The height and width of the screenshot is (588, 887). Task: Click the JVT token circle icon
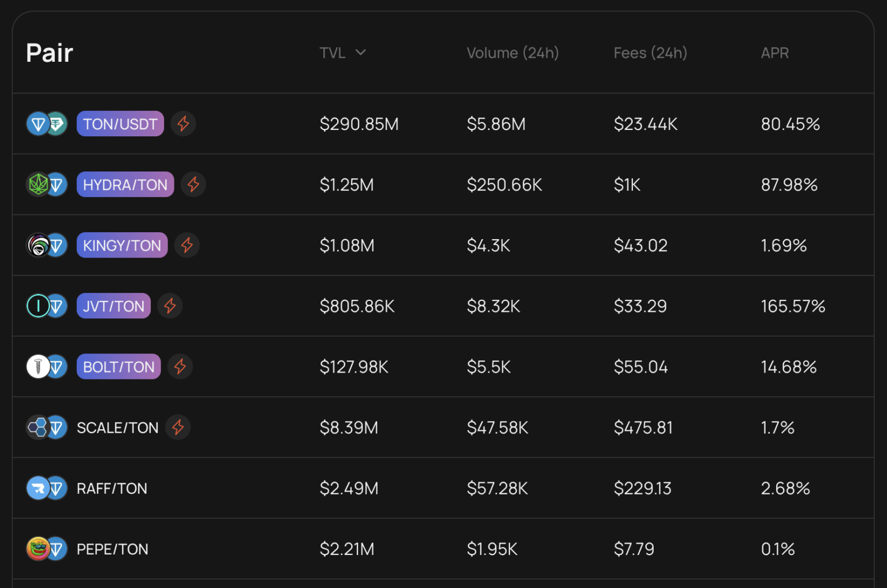[x=38, y=306]
